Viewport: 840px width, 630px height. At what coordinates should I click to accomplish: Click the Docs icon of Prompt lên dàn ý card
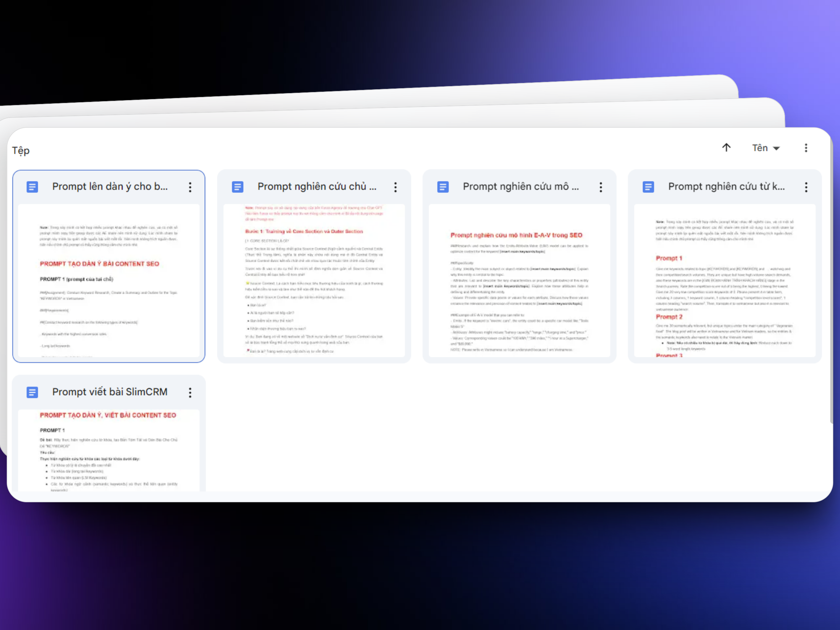click(32, 187)
